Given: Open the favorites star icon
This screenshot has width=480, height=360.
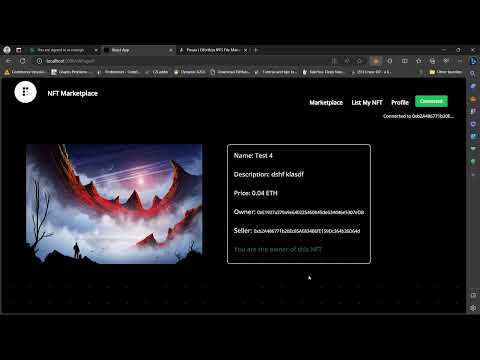Looking at the screenshot, I should [x=419, y=61].
